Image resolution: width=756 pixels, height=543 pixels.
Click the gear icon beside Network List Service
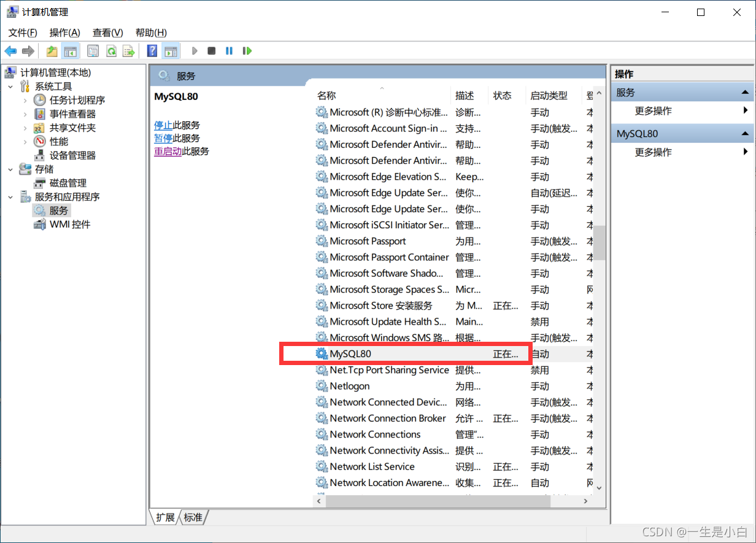click(322, 466)
